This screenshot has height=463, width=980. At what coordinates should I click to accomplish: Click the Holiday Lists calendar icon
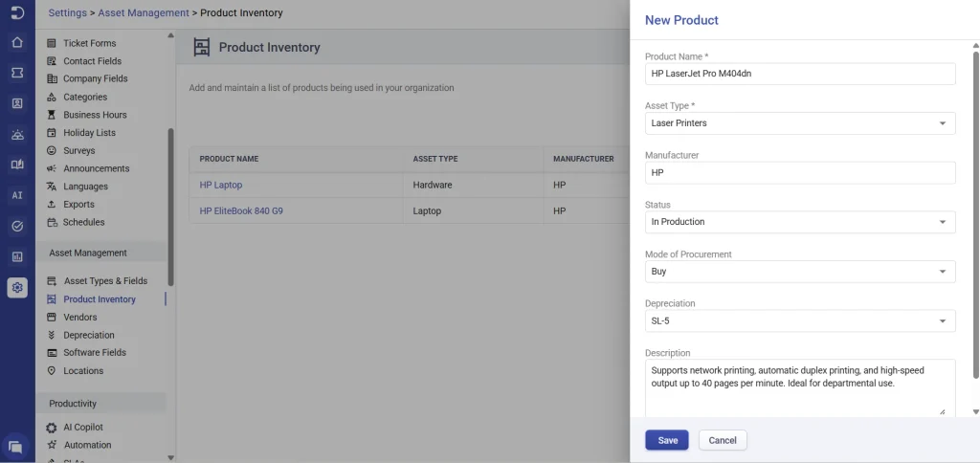(52, 132)
